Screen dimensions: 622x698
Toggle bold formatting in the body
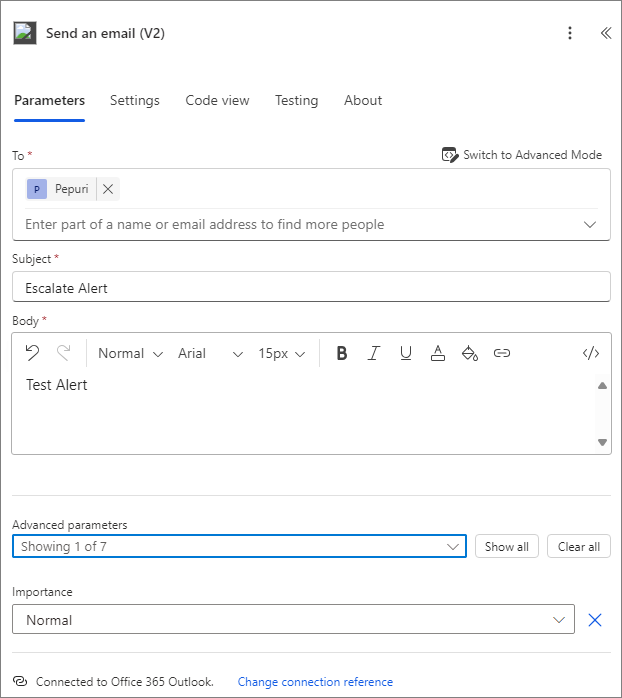pos(341,353)
